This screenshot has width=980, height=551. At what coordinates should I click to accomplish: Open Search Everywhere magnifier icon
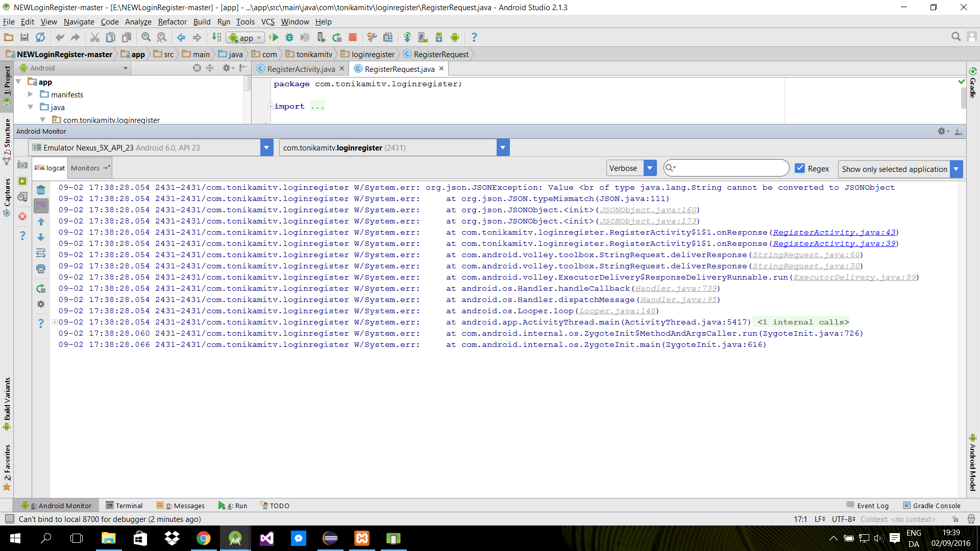(x=956, y=37)
